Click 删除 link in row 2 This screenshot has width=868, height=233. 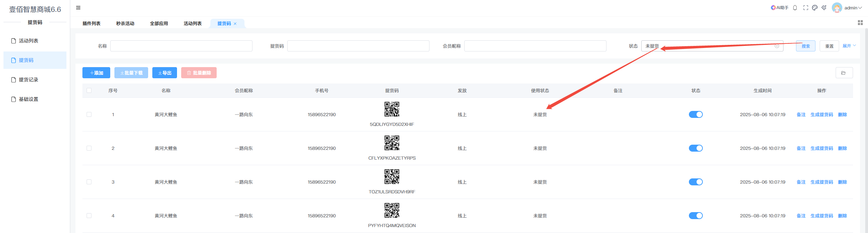coord(843,148)
